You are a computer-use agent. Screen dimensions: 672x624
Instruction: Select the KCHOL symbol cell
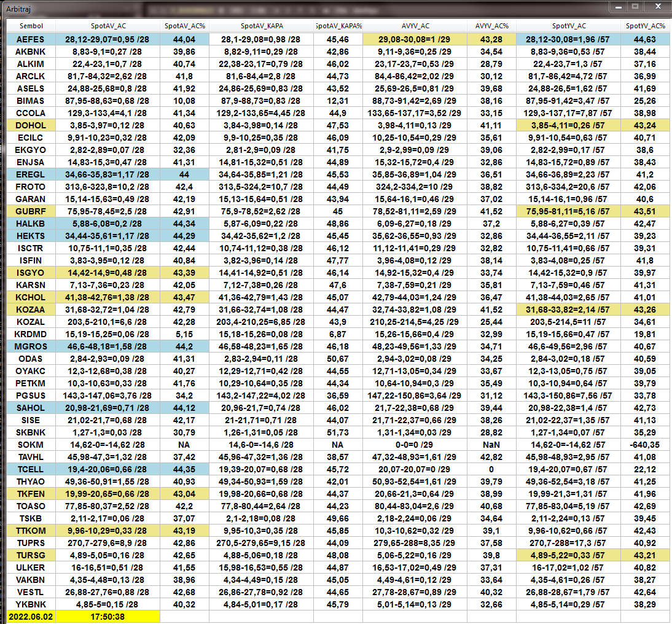click(31, 297)
